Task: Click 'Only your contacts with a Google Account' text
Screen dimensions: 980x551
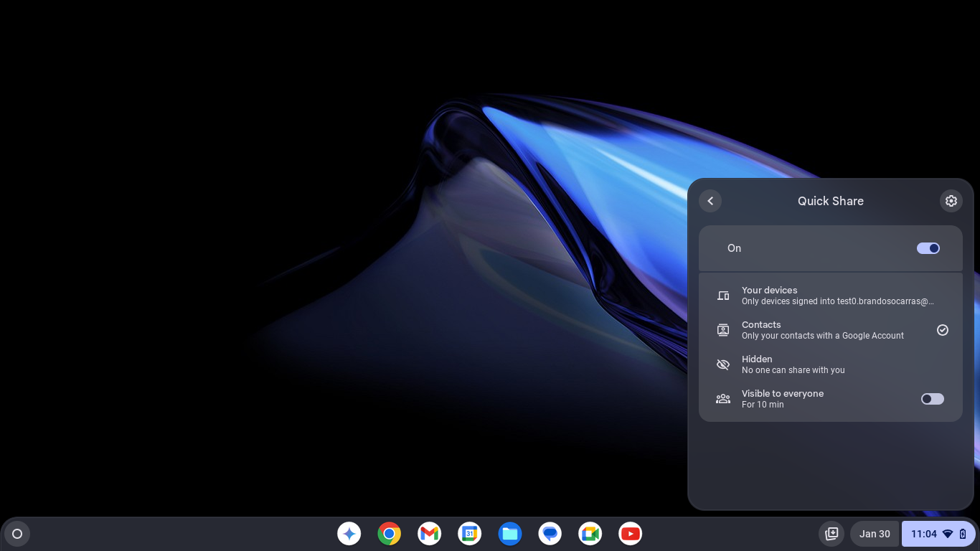Action: tap(823, 336)
